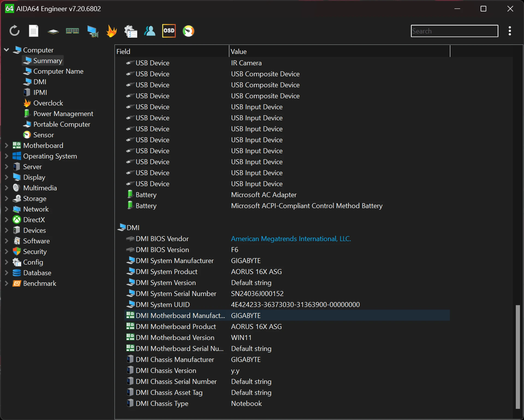Collapse the Computer tree node

click(7, 50)
